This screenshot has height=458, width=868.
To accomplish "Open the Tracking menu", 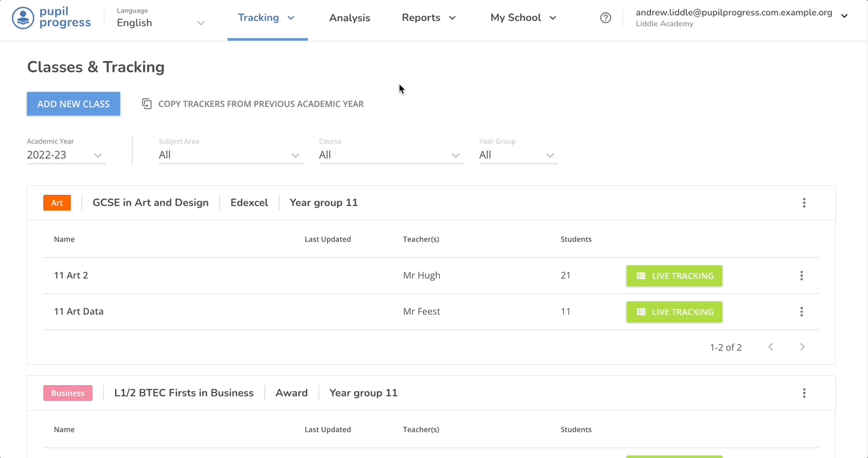I will pos(267,18).
